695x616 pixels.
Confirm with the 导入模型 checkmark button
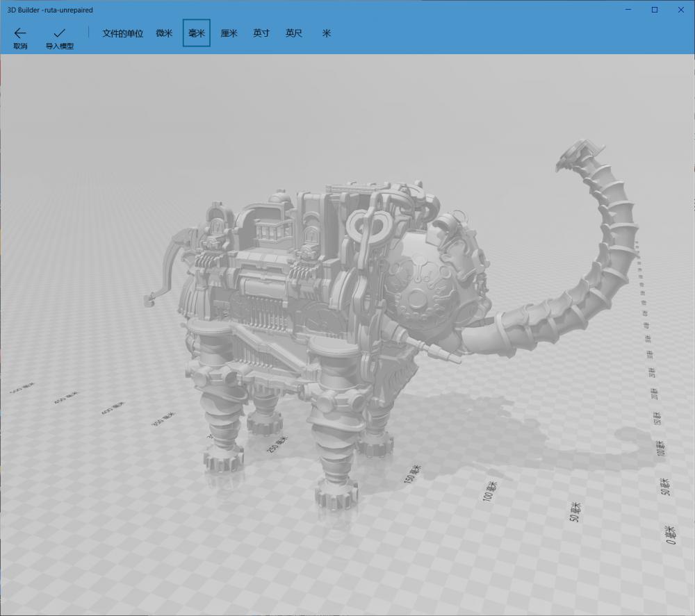(59, 38)
